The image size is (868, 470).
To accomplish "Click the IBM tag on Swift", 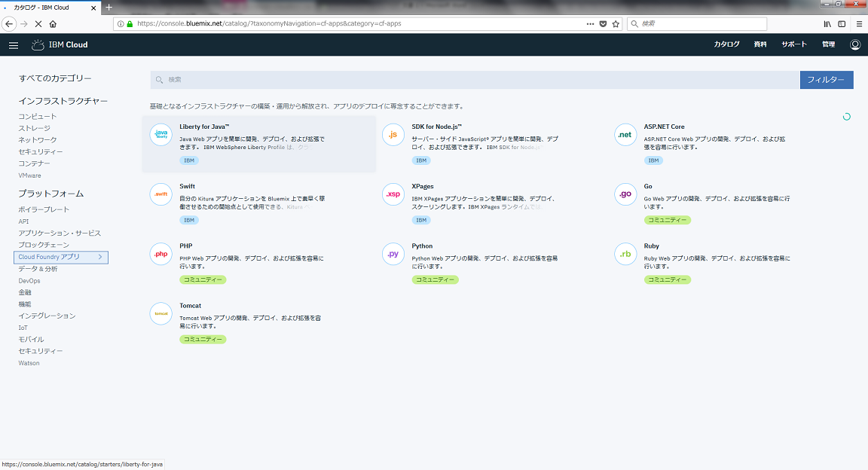I will tap(189, 220).
